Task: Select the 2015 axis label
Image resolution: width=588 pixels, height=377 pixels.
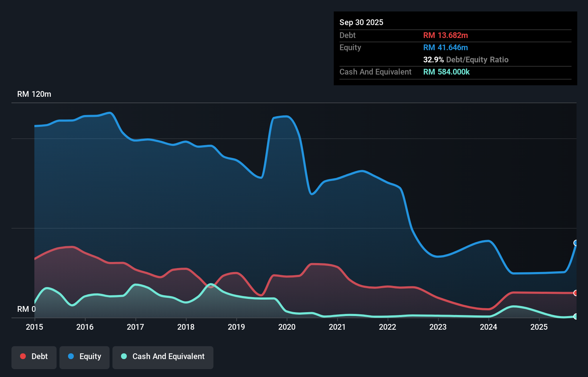Action: (34, 327)
